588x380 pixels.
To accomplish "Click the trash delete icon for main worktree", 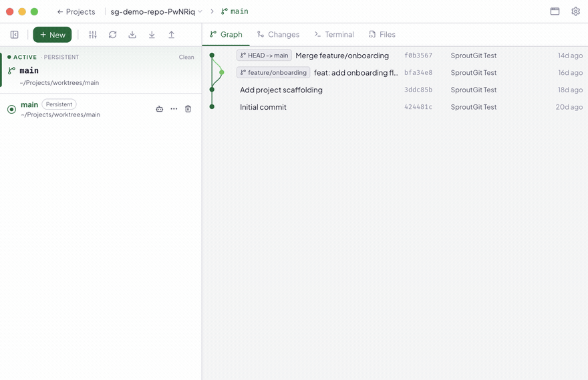I will point(188,109).
